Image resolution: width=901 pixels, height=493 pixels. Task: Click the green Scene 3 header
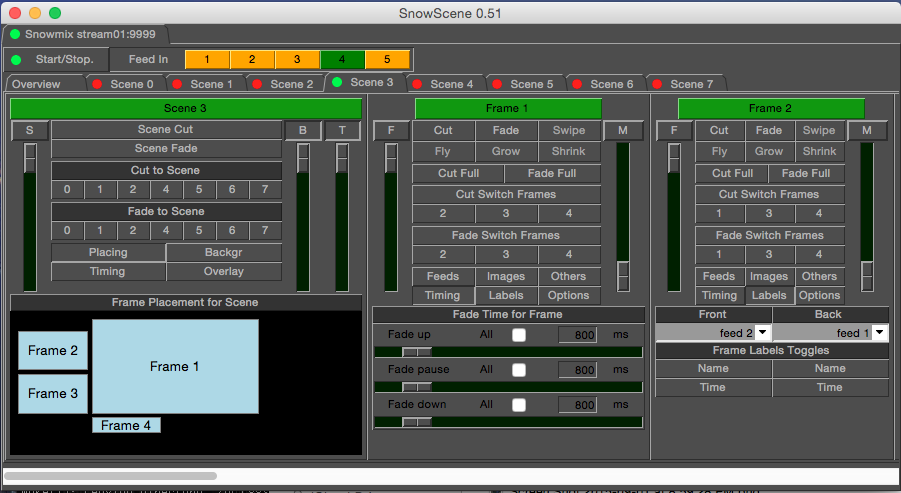(186, 109)
